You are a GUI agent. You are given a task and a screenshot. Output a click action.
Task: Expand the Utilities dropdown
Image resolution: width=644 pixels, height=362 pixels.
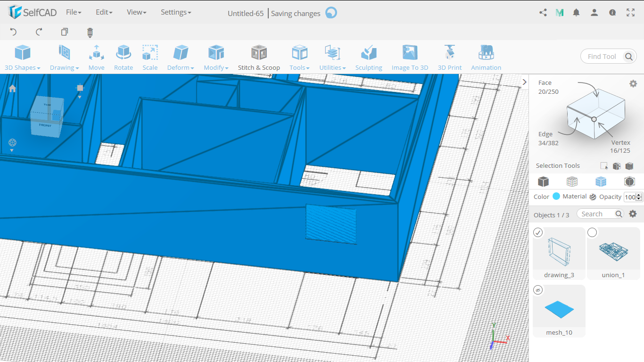(332, 58)
